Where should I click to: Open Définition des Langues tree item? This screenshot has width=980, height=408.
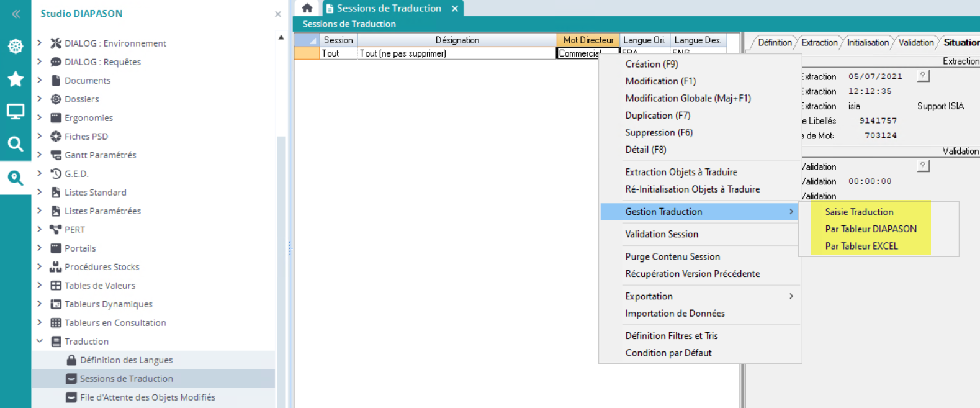[x=126, y=360]
